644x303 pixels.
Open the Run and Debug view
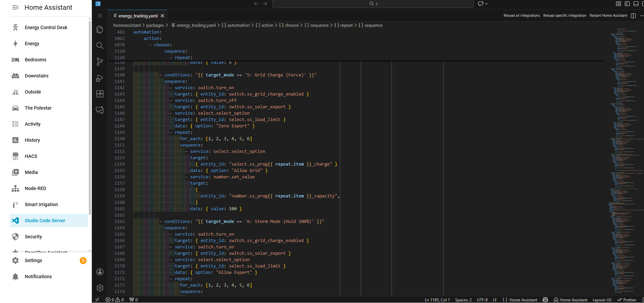pos(100,78)
